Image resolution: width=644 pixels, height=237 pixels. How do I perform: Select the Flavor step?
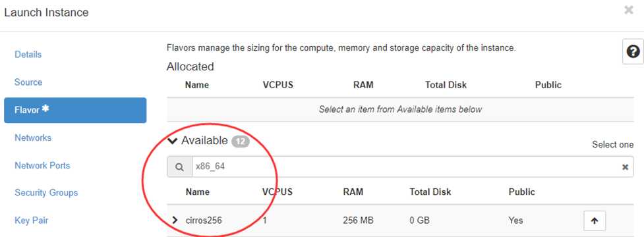coord(75,110)
